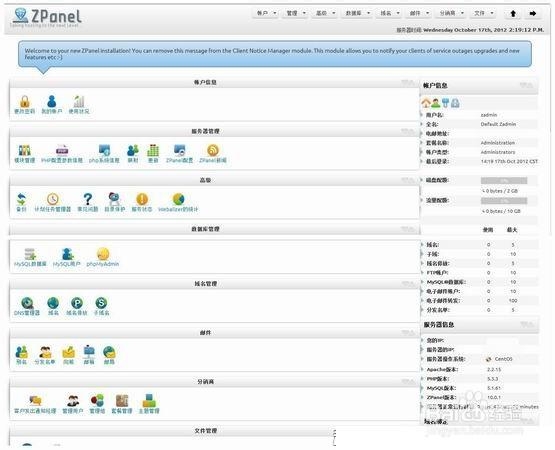Open the domains globe icon

(x=53, y=303)
